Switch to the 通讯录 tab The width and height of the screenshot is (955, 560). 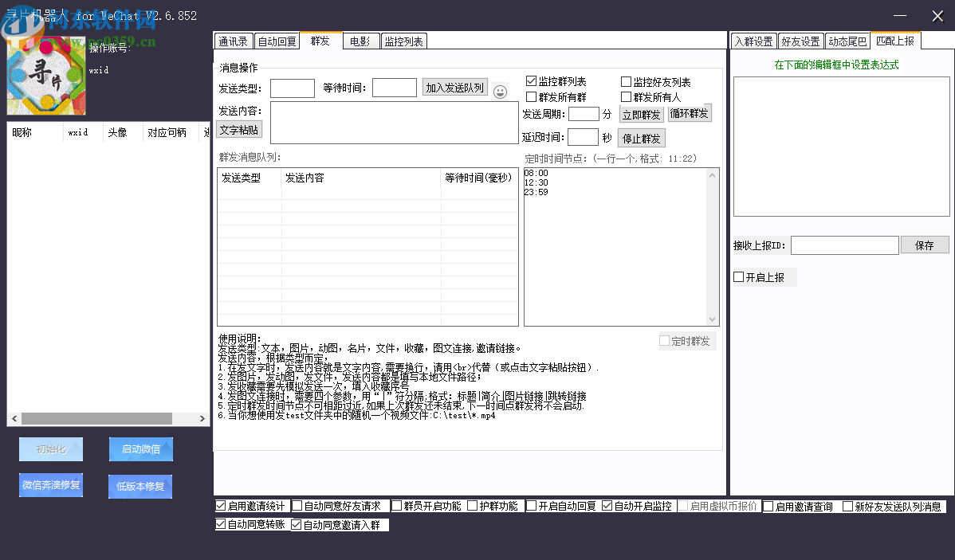tap(233, 40)
